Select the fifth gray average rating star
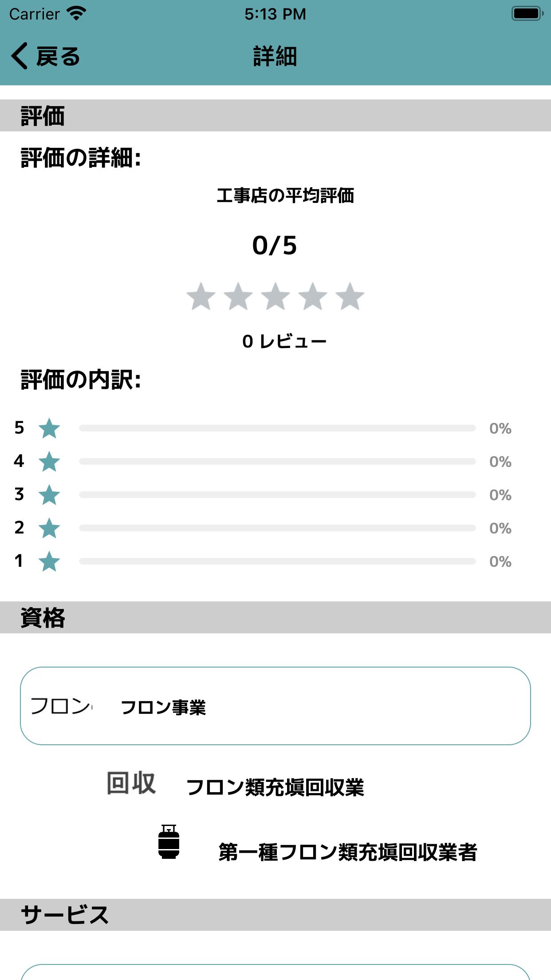This screenshot has height=980, width=551. pyautogui.click(x=350, y=296)
